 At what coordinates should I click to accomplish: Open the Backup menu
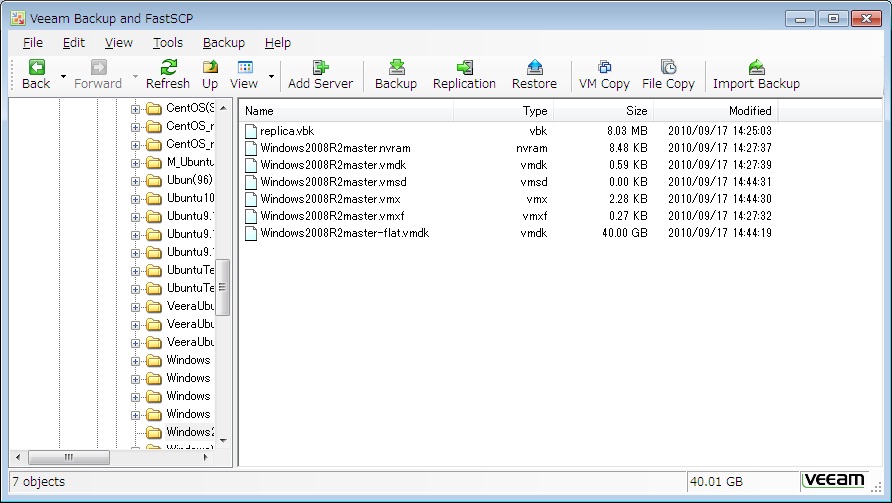tap(224, 43)
